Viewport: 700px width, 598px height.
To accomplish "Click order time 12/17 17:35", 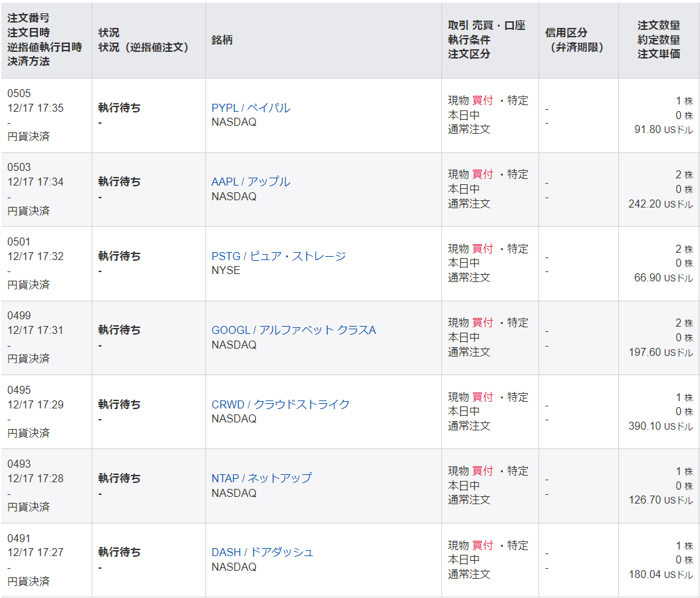I will [35, 108].
